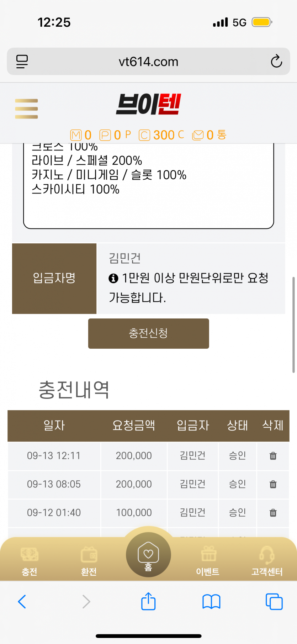Image resolution: width=297 pixels, height=644 pixels.
Task: Open the message inbox envelope icon
Action: pos(198,135)
